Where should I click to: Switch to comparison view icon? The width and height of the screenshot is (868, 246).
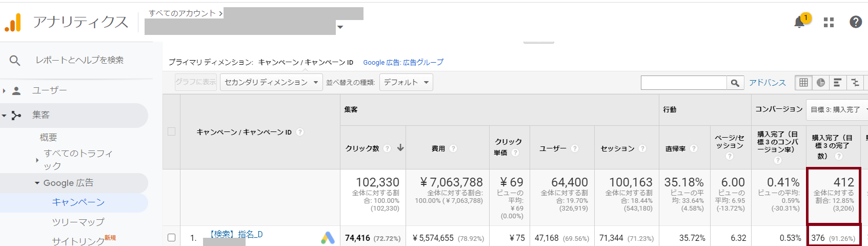tap(855, 83)
